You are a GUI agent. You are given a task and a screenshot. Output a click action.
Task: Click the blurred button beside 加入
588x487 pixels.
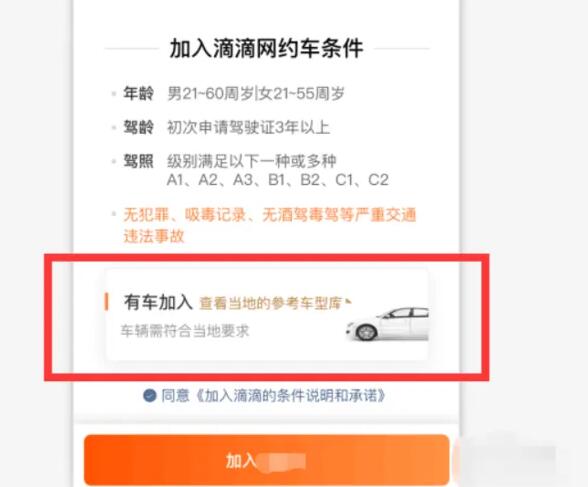coord(504,460)
